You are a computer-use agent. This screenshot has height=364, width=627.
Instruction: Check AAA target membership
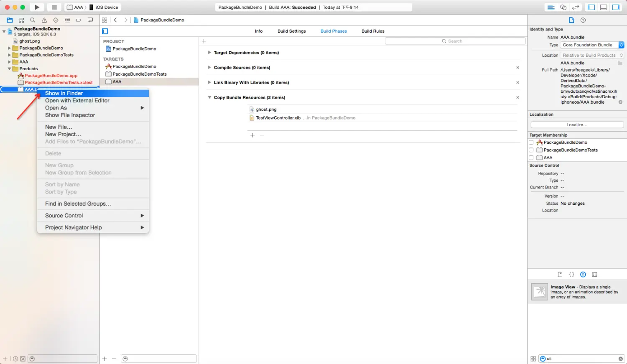coord(531,158)
